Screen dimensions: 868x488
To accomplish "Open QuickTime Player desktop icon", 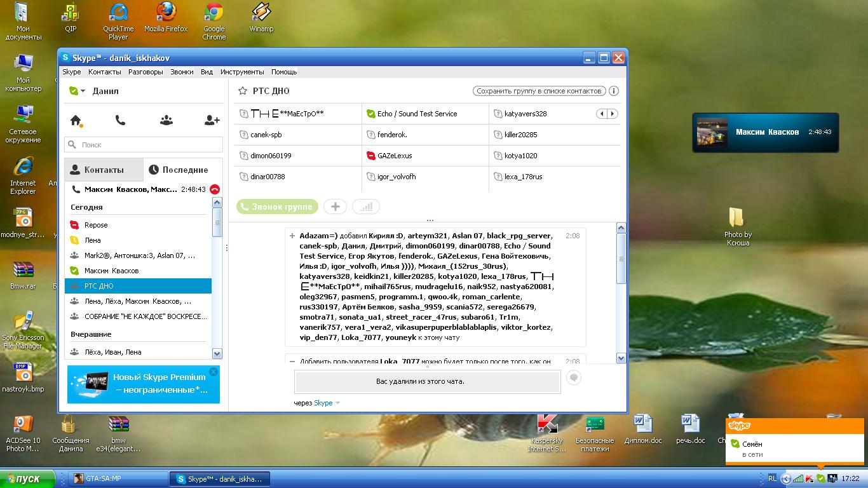I will pyautogui.click(x=118, y=22).
